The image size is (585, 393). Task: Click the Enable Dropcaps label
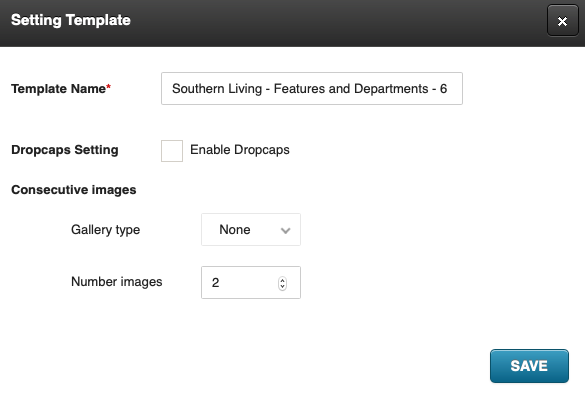(240, 150)
